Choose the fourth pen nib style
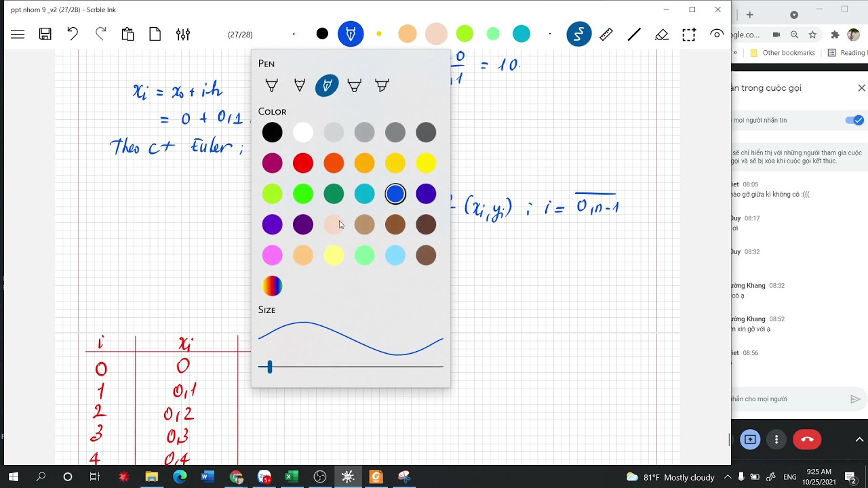The width and height of the screenshot is (868, 488). tap(354, 85)
